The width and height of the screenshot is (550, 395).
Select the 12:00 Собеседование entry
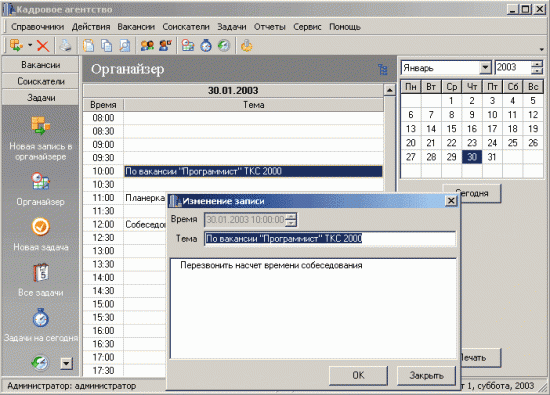coord(145,225)
